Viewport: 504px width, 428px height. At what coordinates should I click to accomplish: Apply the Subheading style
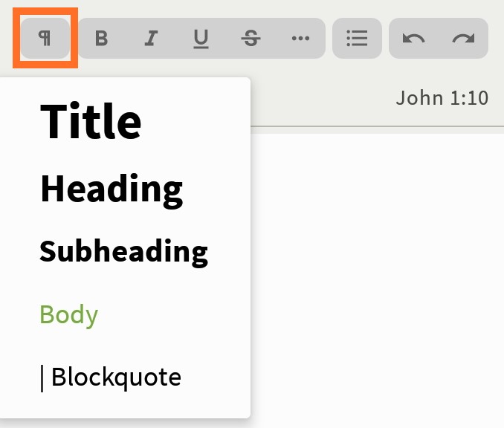click(x=123, y=252)
